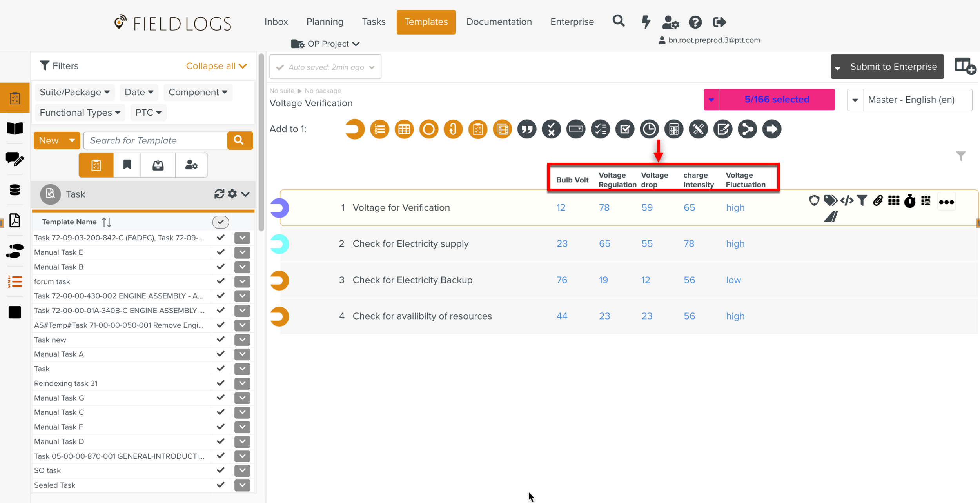980x503 pixels.
Task: Open the Documentation menu
Action: click(499, 22)
